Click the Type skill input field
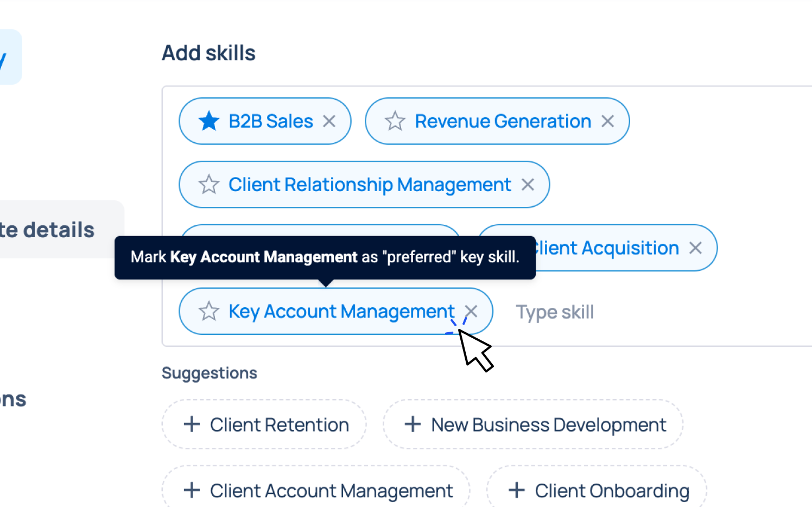Image resolution: width=812 pixels, height=507 pixels. pos(597,312)
